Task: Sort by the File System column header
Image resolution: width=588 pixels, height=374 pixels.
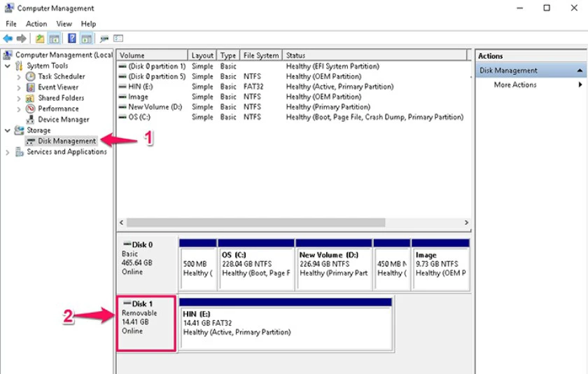Action: [x=261, y=55]
